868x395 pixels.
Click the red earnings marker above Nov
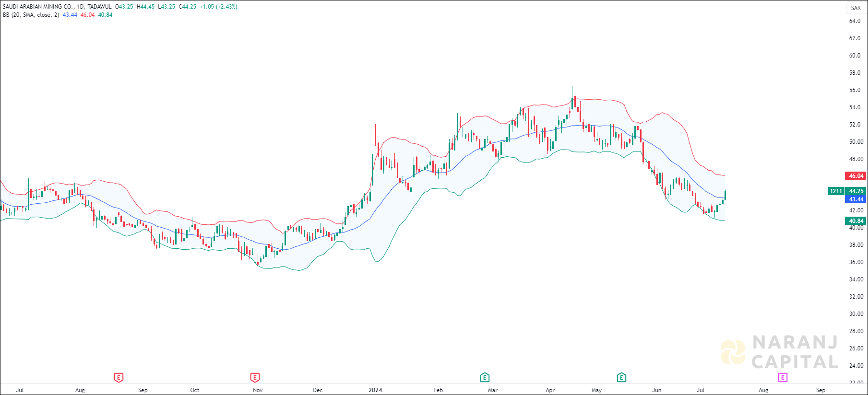point(255,378)
